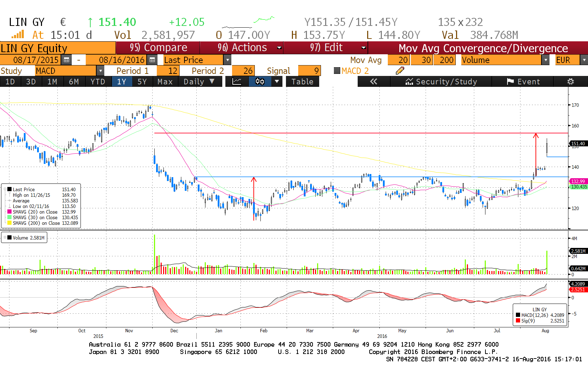Click the 2.5251 signal axis label
Viewport: 588px width, 375px height.
tap(578, 290)
